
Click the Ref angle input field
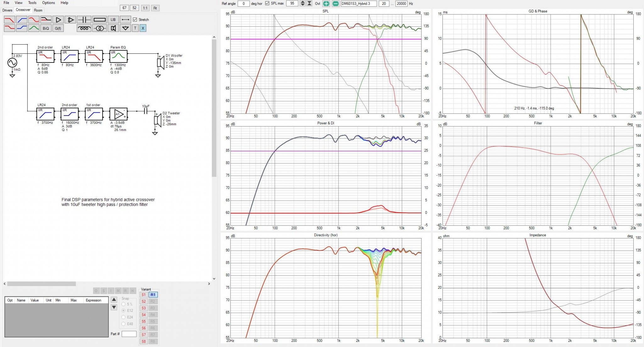[243, 3]
